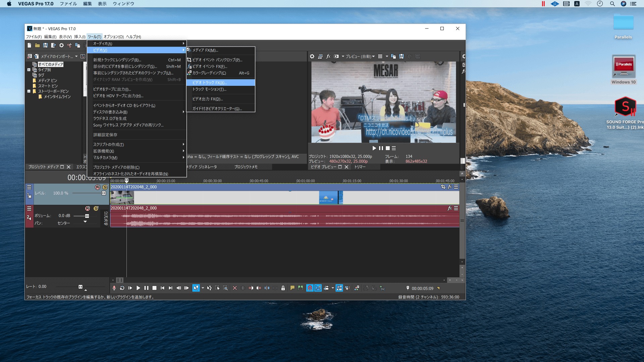
Task: Open the ファイル(F) menu in VEGAS window
Action: click(x=34, y=37)
